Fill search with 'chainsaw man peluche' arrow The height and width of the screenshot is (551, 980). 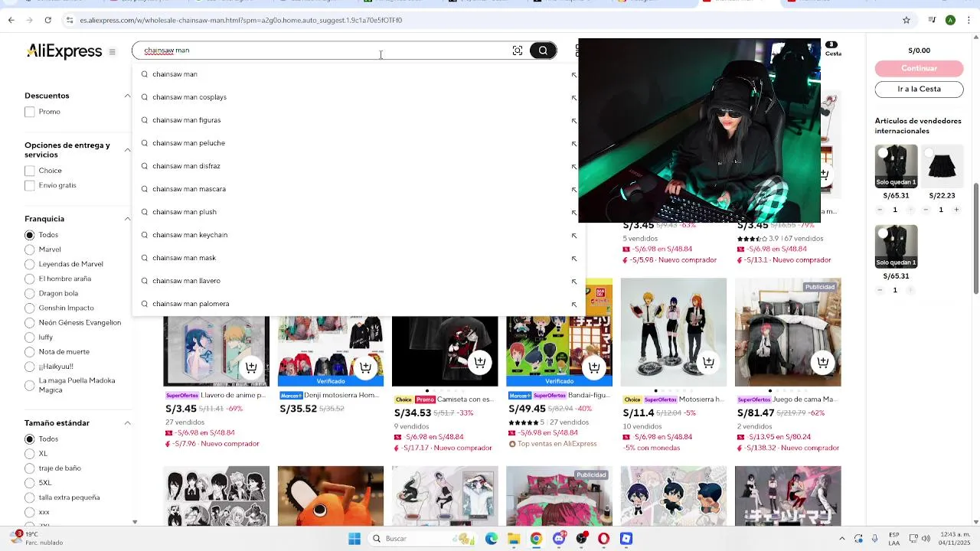(574, 143)
